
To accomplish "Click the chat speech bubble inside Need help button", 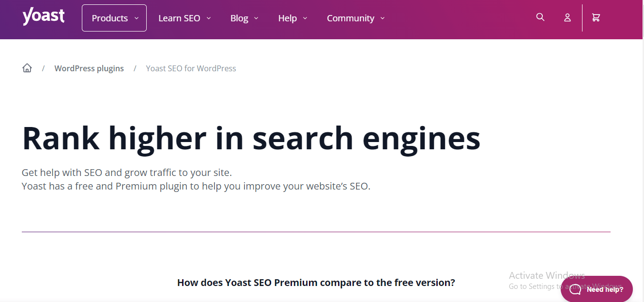I will (x=575, y=289).
